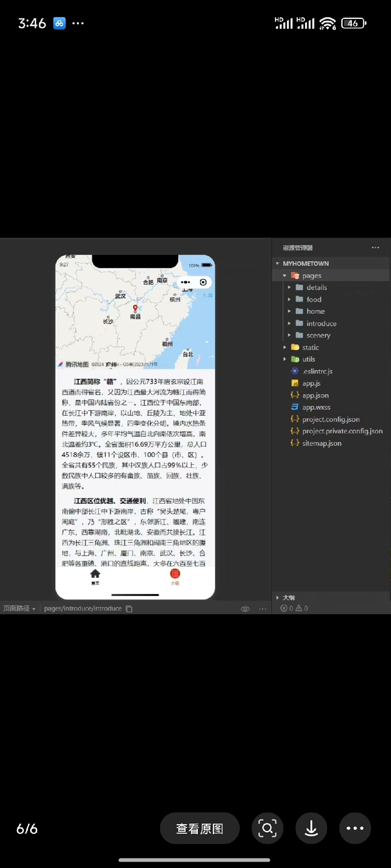Expand the utils folder arrow
Image resolution: width=391 pixels, height=868 pixels.
tap(285, 359)
